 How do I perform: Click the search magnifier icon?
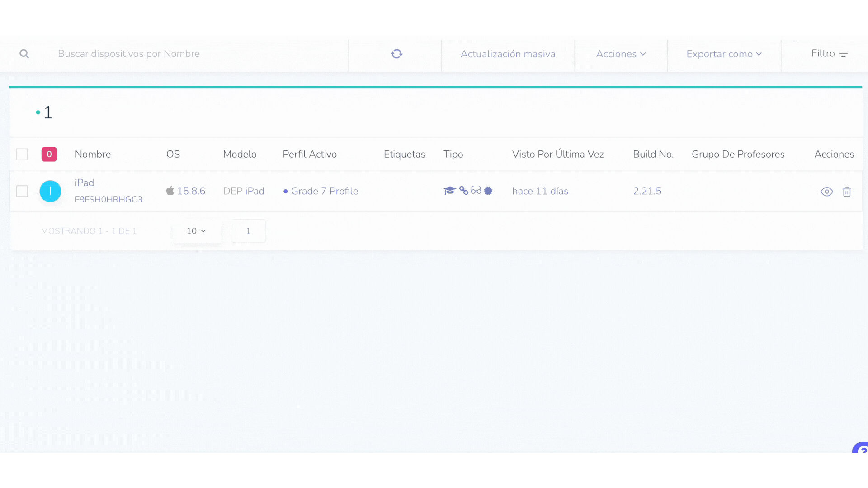(24, 54)
